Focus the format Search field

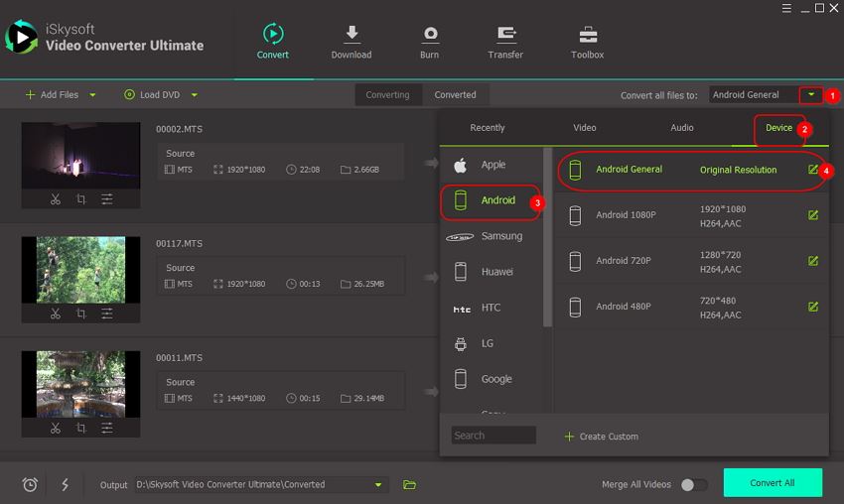(493, 436)
